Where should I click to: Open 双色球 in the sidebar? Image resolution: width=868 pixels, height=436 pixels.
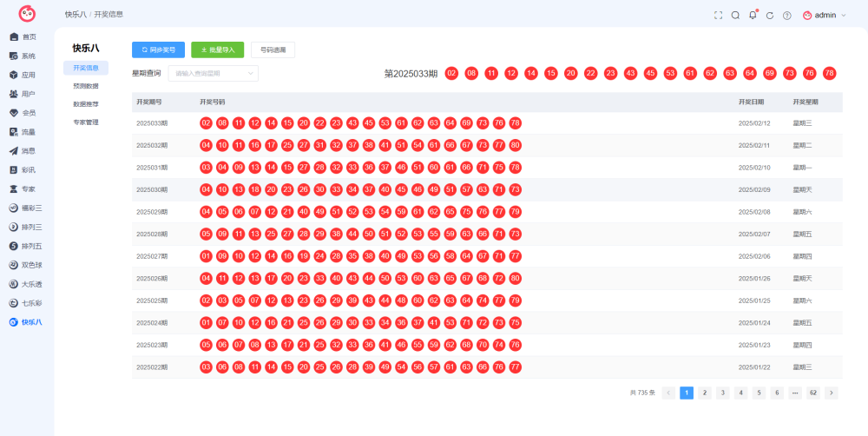click(27, 265)
